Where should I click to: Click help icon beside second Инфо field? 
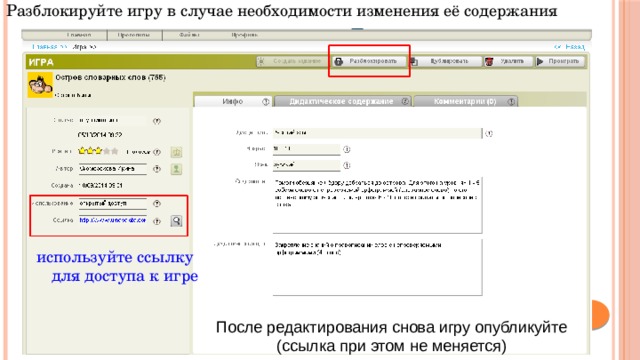(347, 149)
